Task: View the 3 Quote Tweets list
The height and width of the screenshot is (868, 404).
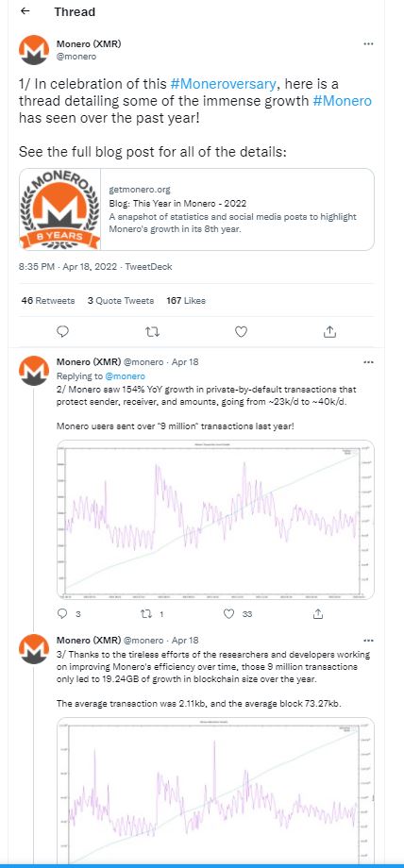Action: click(120, 301)
